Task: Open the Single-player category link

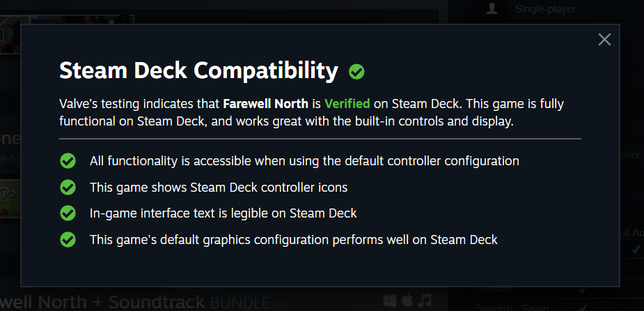Action: pos(545,9)
